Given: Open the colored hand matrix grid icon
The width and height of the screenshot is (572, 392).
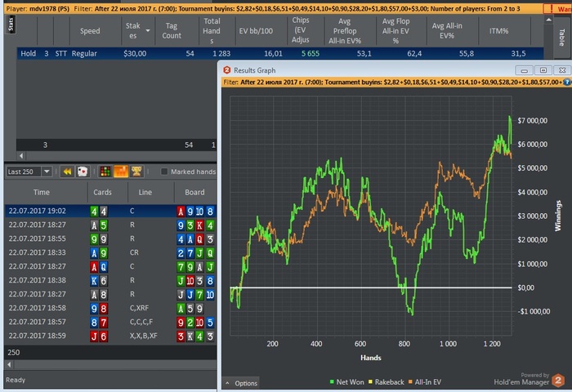Looking at the screenshot, I should (105, 171).
